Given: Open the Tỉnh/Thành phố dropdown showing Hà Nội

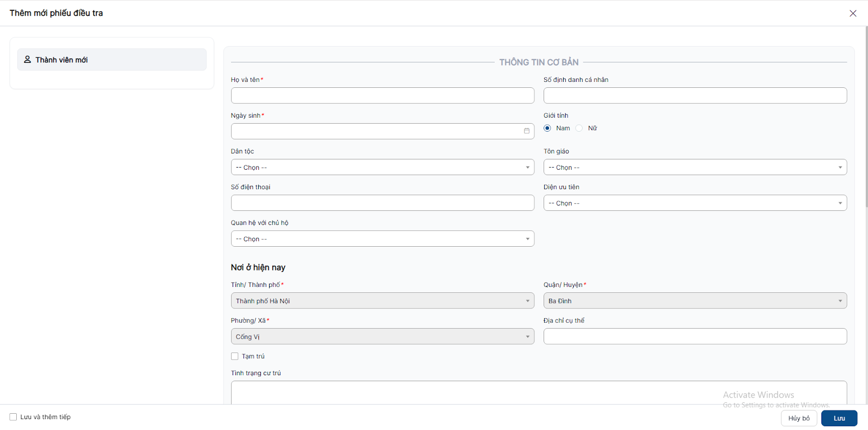Looking at the screenshot, I should point(382,301).
